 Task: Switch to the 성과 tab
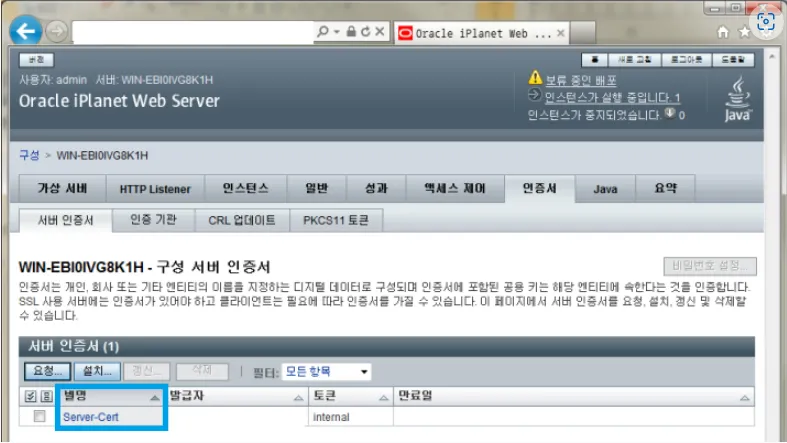click(376, 189)
